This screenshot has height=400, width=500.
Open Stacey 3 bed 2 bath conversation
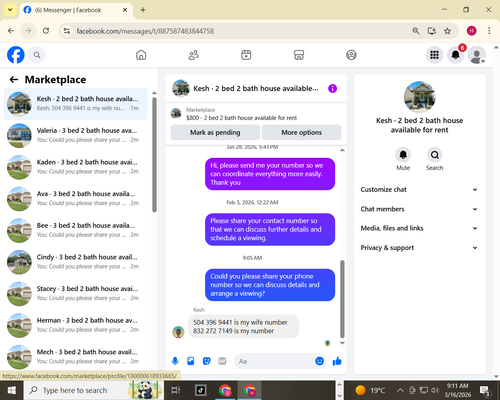pyautogui.click(x=75, y=294)
